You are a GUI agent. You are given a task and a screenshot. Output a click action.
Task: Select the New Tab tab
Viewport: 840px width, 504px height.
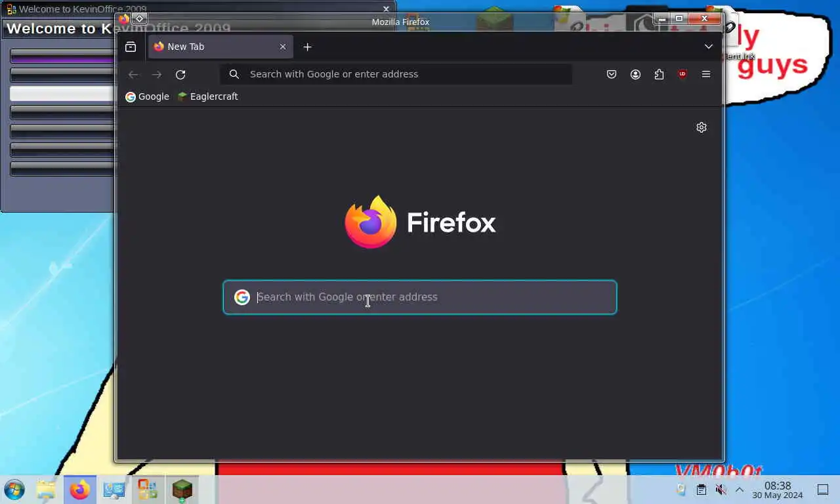coord(220,47)
